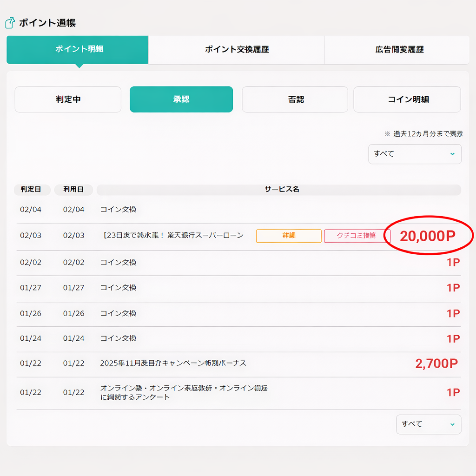Viewport: 476px width, 476px height.
Task: Expand the upper すべて dropdown
Action: point(415,154)
